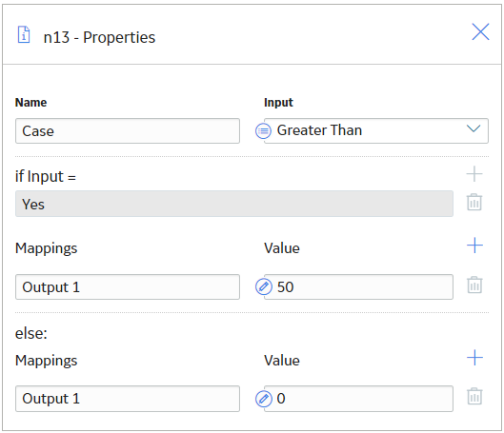504x433 pixels.
Task: Toggle the pencil icon beside value 0
Action: 264,399
